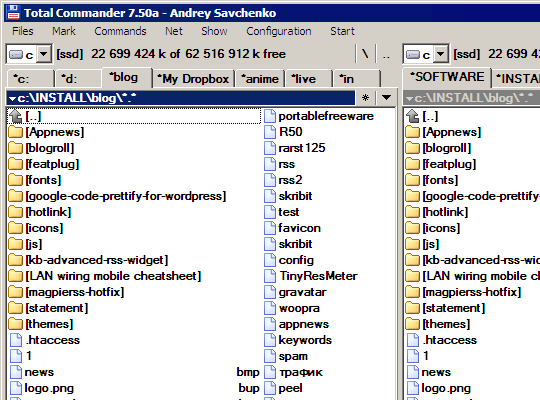Select blogroll folder icon in left panel
This screenshot has height=400, width=540.
[x=15, y=148]
